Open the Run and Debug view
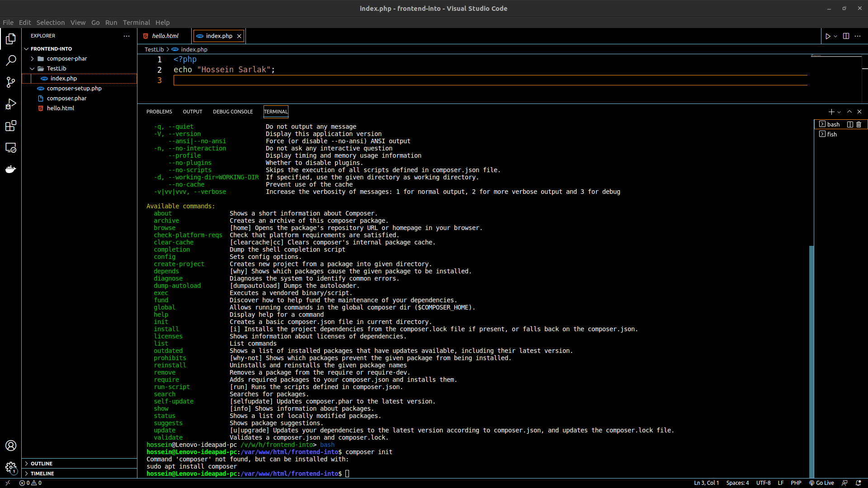This screenshot has height=488, width=868. tap(11, 104)
